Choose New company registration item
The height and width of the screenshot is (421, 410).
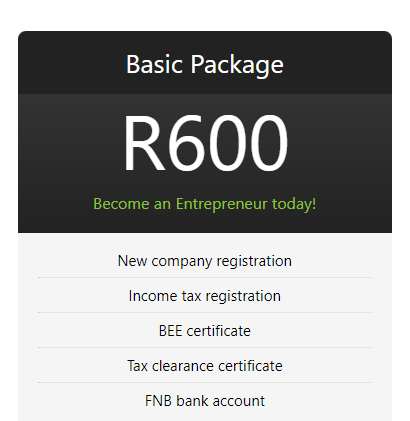(205, 261)
